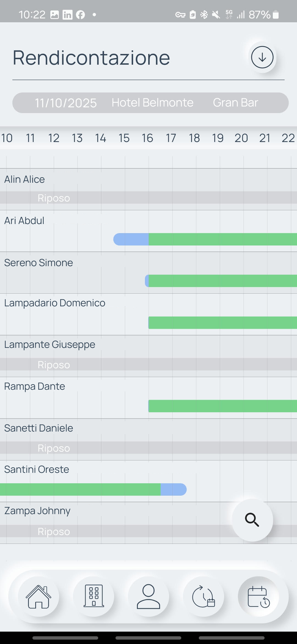The height and width of the screenshot is (644, 297).
Task: Tap Lampadario Domenico's shift bar
Action: 223,323
